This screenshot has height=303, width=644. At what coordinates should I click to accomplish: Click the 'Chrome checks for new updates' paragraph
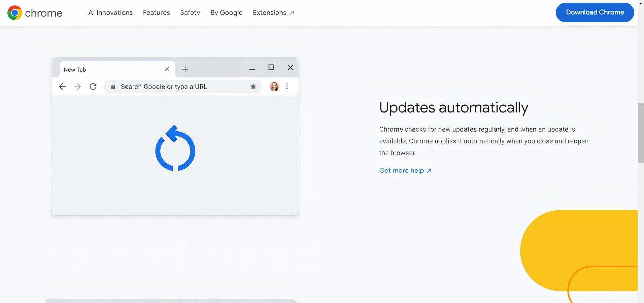click(484, 141)
